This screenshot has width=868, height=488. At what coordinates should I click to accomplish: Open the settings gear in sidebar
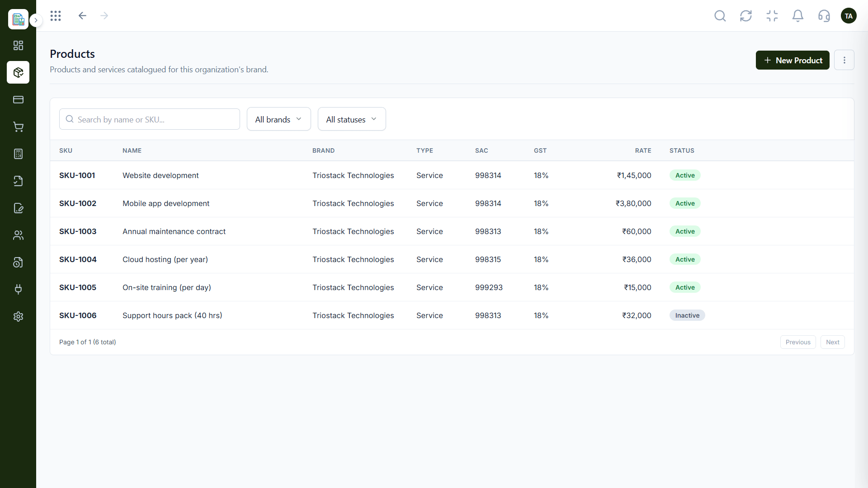click(18, 316)
